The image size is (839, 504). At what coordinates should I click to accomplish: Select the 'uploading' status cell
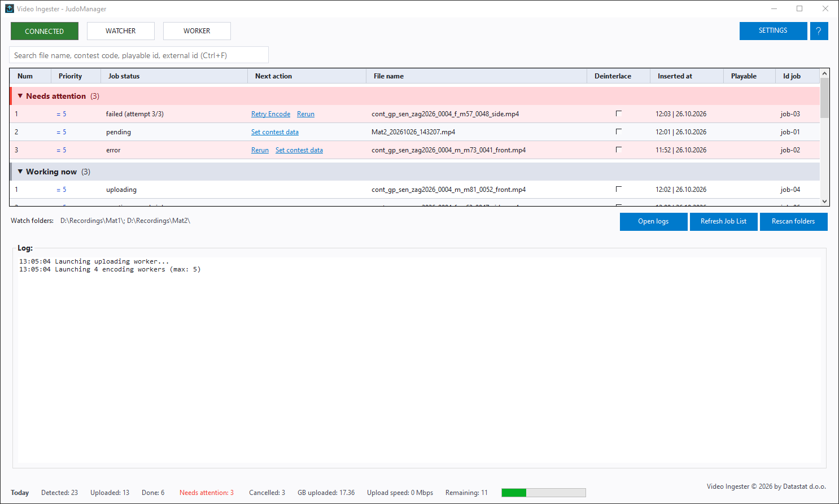[x=121, y=190]
